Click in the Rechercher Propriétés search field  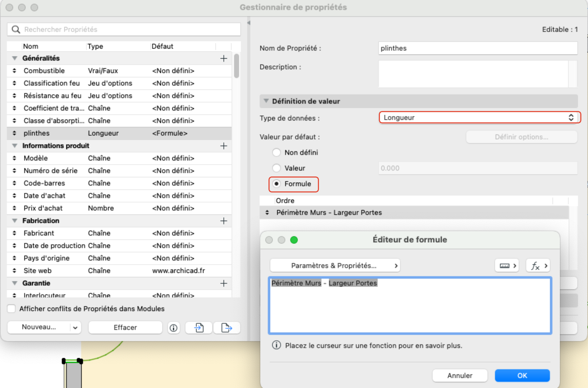pos(124,29)
